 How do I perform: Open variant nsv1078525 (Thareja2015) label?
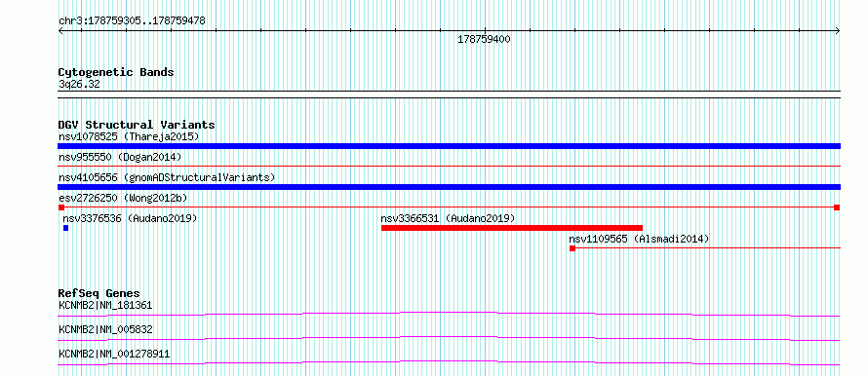tap(129, 136)
